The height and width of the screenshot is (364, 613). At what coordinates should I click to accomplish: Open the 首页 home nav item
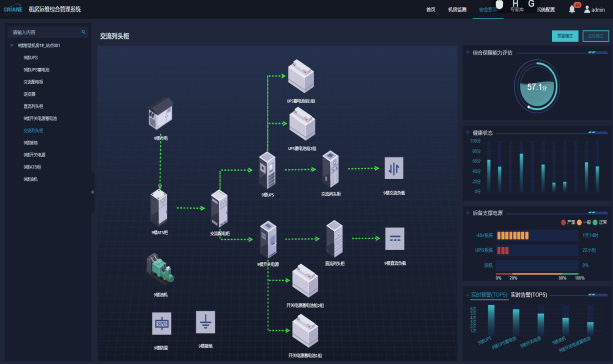(x=430, y=9)
